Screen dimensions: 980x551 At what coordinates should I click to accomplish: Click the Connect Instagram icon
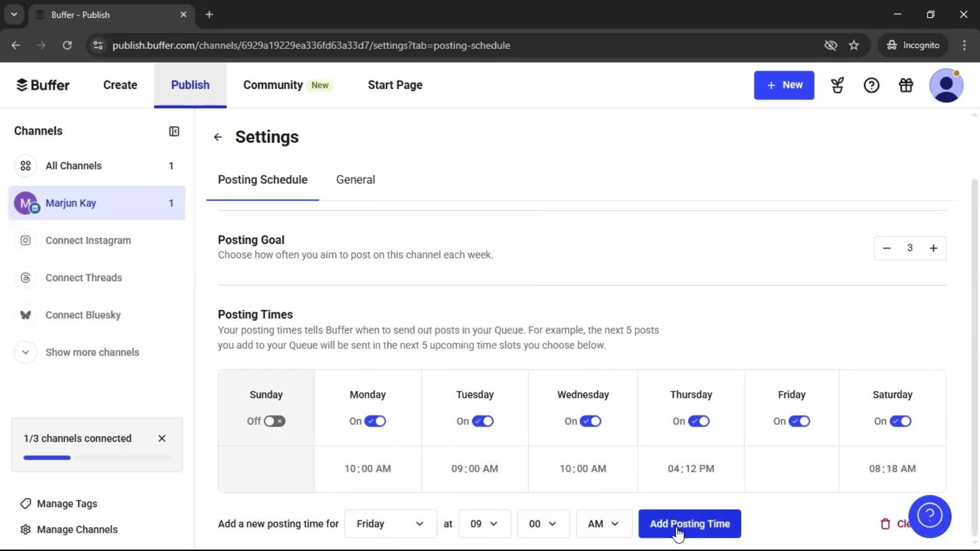(x=26, y=240)
